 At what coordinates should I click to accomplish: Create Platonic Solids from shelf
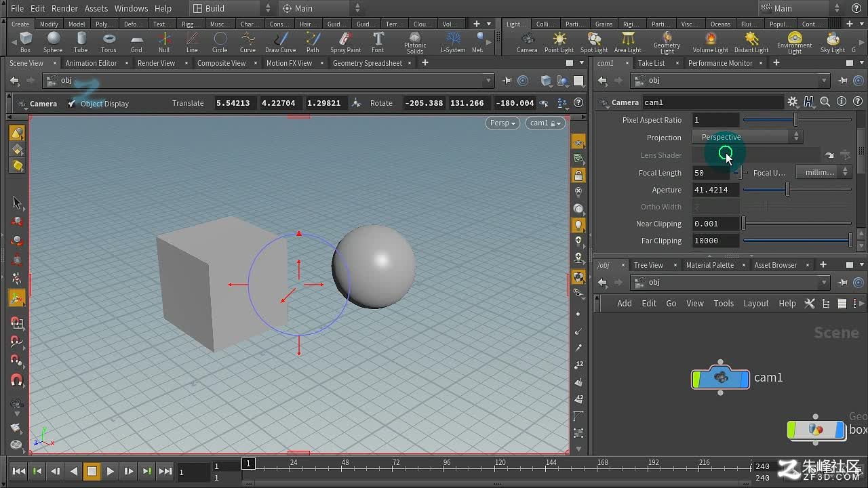[x=415, y=43]
